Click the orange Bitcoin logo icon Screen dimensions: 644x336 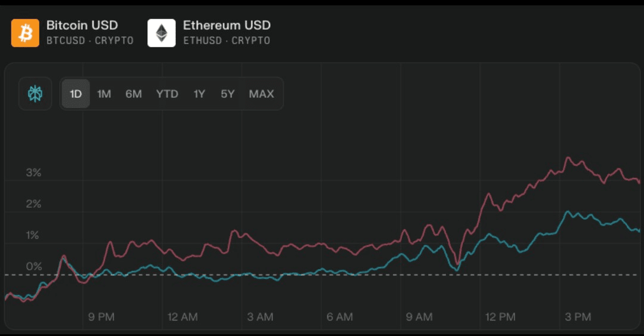[25, 33]
